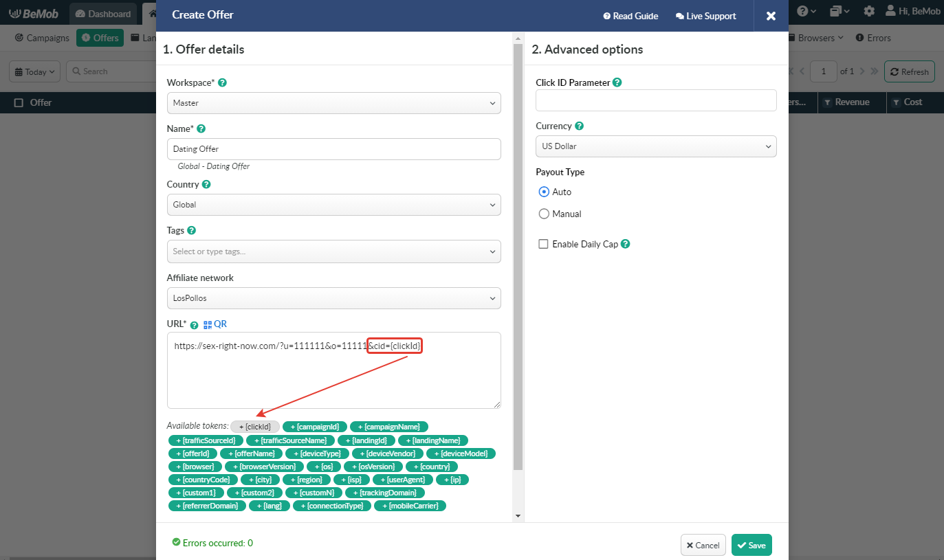Open the Dashboard tab

tap(102, 14)
